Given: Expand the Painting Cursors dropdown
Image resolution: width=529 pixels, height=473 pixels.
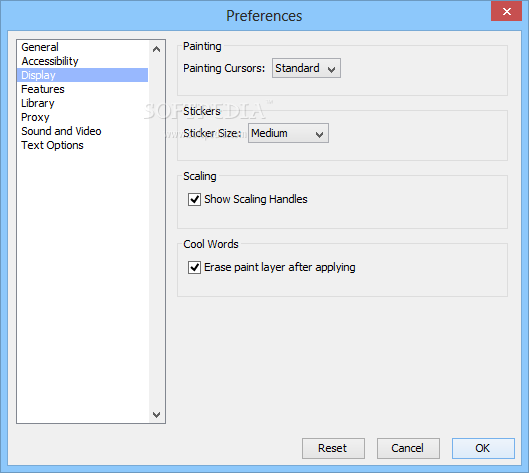Looking at the screenshot, I should [306, 68].
